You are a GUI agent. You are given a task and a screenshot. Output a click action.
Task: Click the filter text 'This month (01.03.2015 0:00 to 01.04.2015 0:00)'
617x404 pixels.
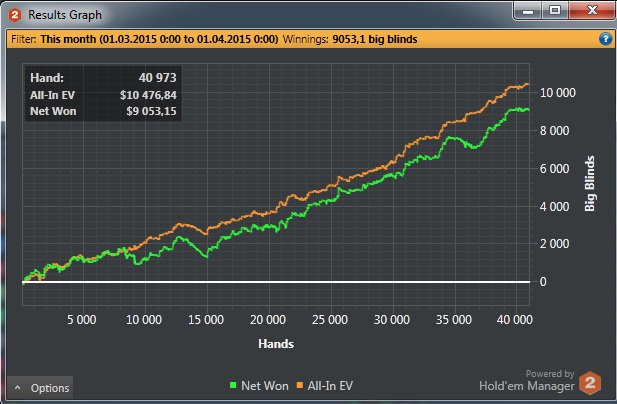click(159, 39)
